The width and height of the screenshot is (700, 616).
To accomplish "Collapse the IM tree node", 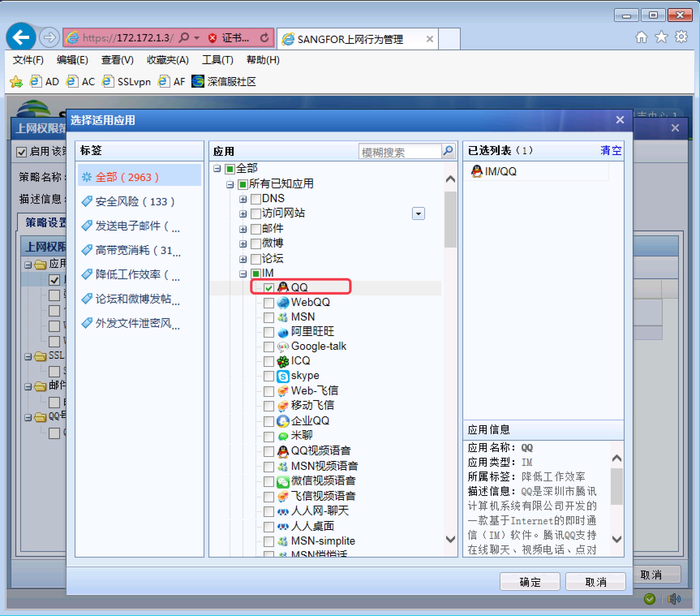I will tap(243, 274).
